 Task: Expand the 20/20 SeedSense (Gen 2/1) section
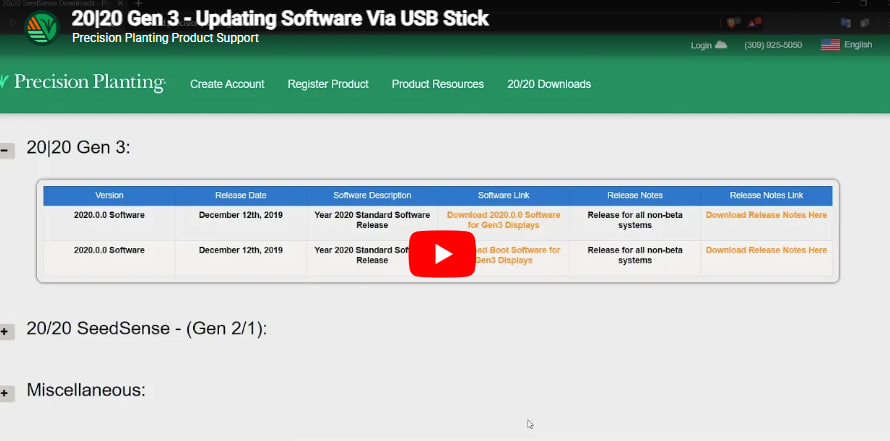coord(6,331)
